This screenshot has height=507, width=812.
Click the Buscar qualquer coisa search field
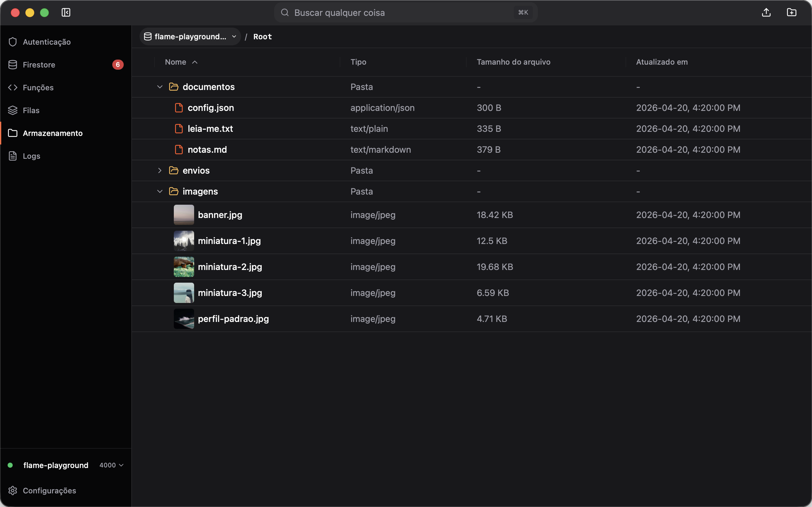pos(406,12)
